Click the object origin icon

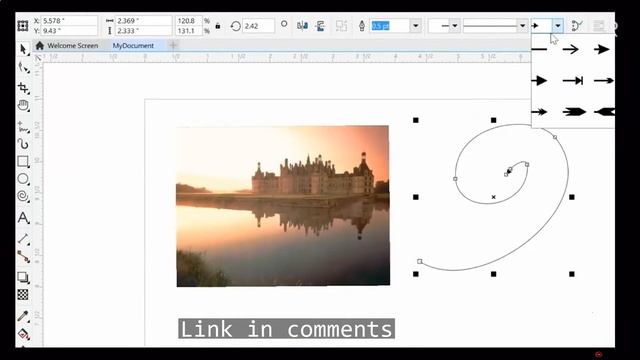23,26
